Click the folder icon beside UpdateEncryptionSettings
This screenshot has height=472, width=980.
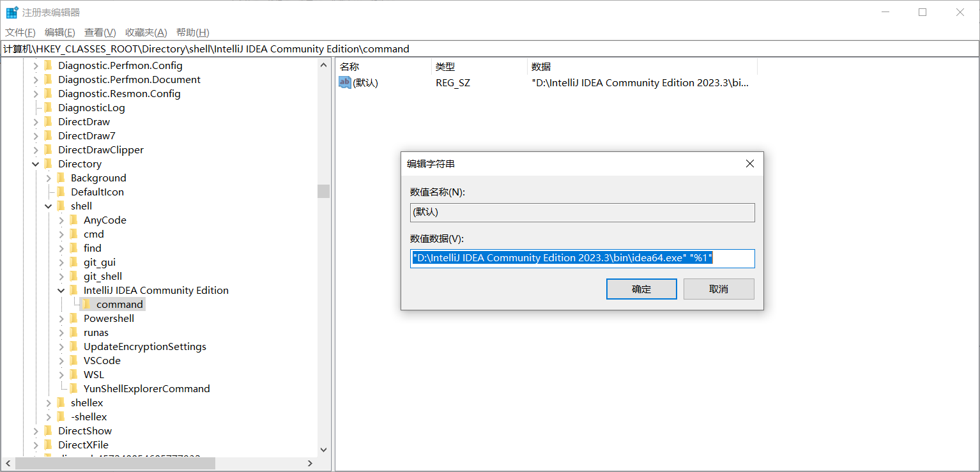74,346
